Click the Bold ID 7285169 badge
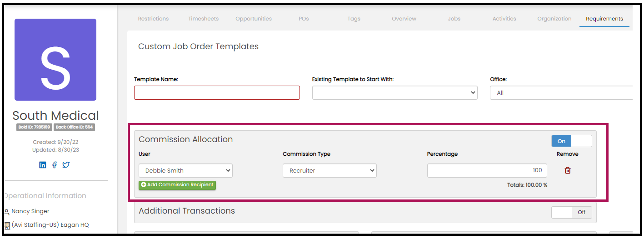This screenshot has width=644, height=240. pyautogui.click(x=35, y=128)
